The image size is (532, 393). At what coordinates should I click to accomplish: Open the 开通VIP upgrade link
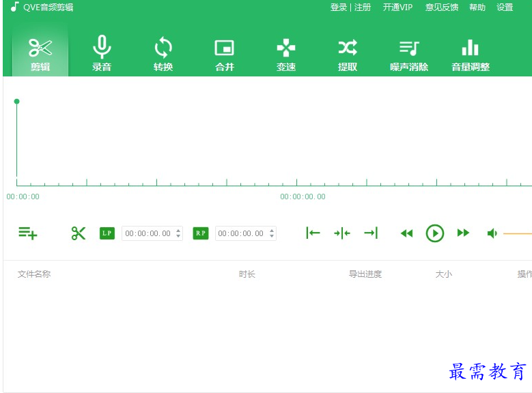tap(397, 7)
